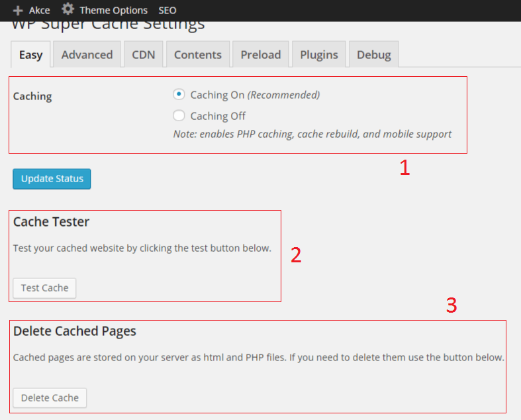Image resolution: width=521 pixels, height=420 pixels.
Task: Switch to the Advanced tab
Action: click(87, 54)
